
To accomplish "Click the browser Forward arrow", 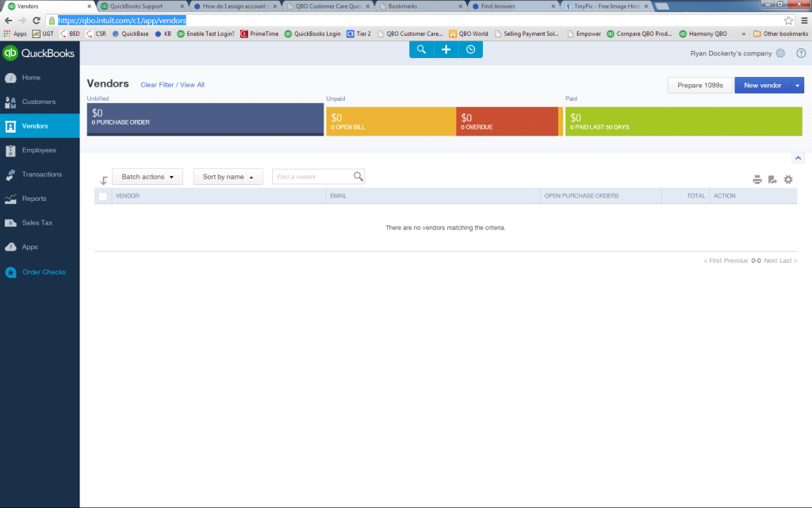I will [x=22, y=21].
